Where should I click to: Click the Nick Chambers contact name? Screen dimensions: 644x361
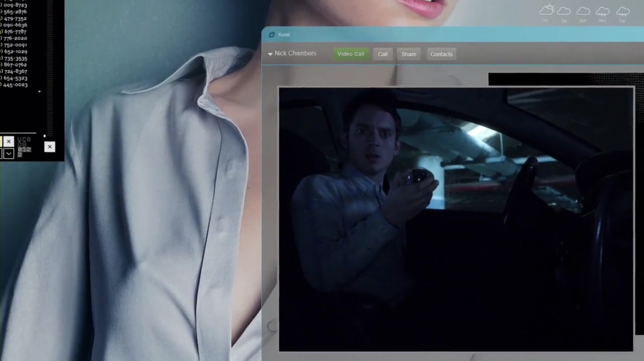(295, 53)
